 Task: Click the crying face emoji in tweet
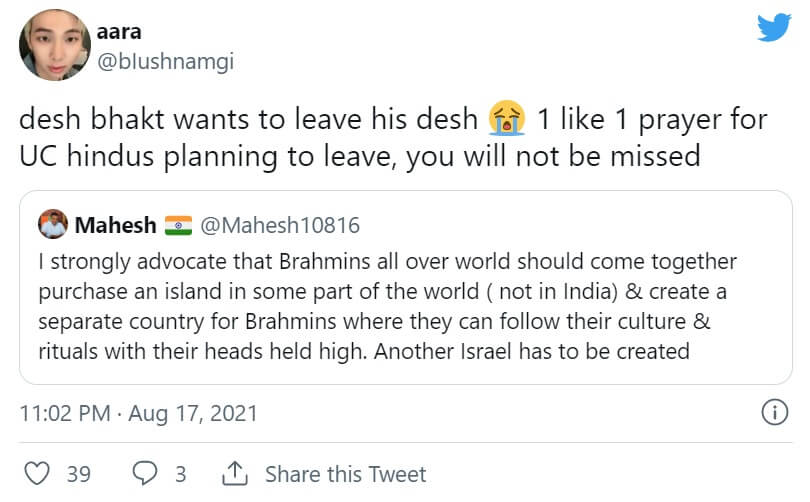point(508,122)
